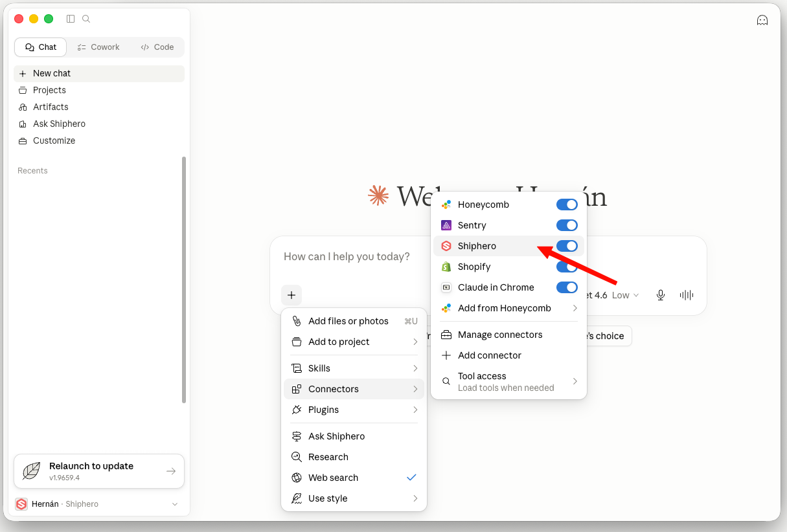Uncheck the Web search checkmark

pos(411,478)
